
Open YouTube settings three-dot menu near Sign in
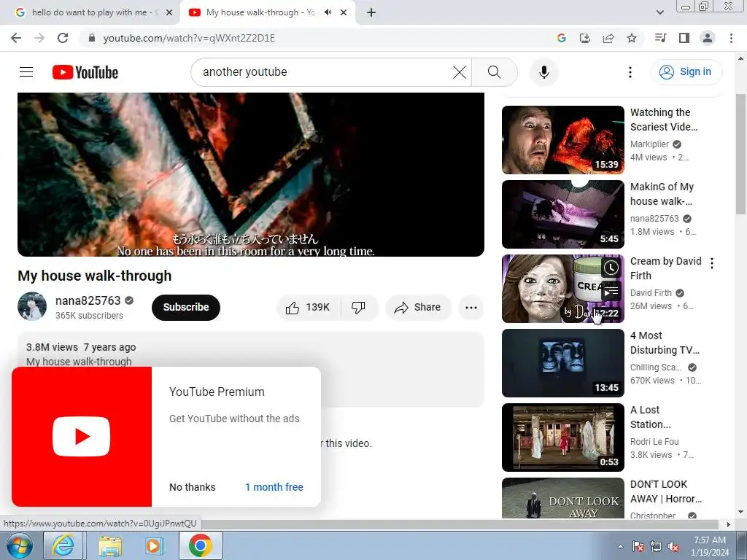coord(630,72)
